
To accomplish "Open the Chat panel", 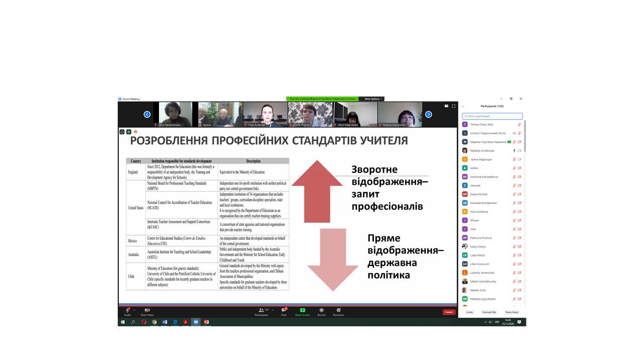I will point(284,311).
